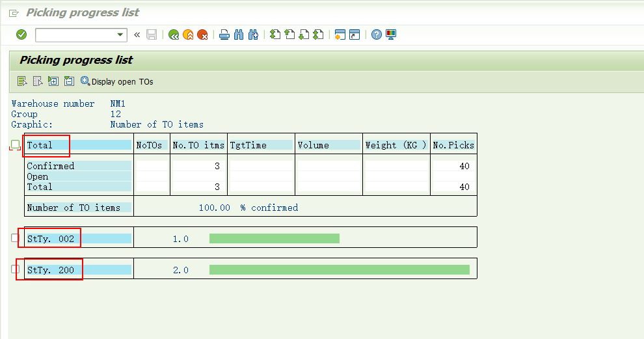
Task: Click the 2.0 value in StTy. 200 row
Action: (x=181, y=271)
